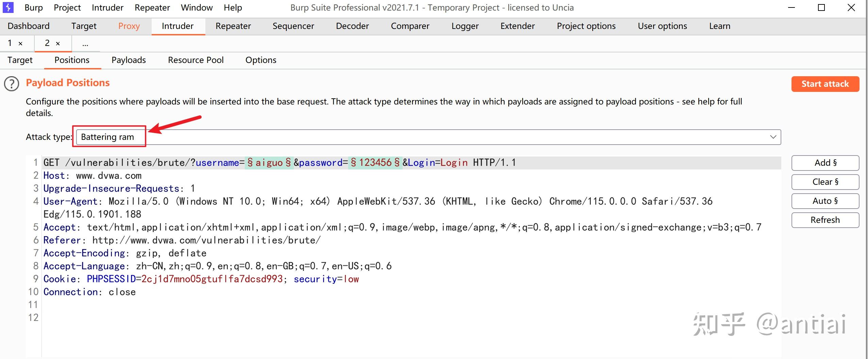Open the Resource Pool tab
The width and height of the screenshot is (868, 359).
(195, 60)
